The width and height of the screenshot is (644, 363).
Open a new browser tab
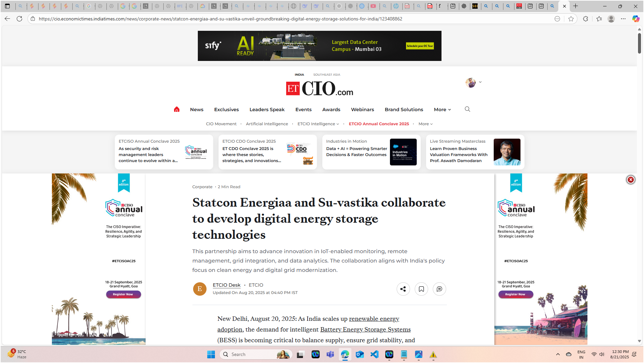coord(576,6)
